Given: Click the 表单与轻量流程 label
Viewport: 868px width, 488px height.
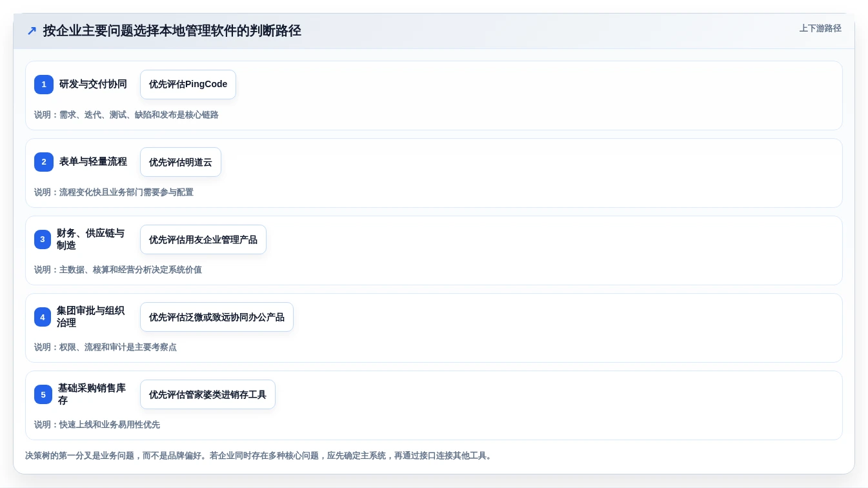Looking at the screenshot, I should pyautogui.click(x=93, y=162).
